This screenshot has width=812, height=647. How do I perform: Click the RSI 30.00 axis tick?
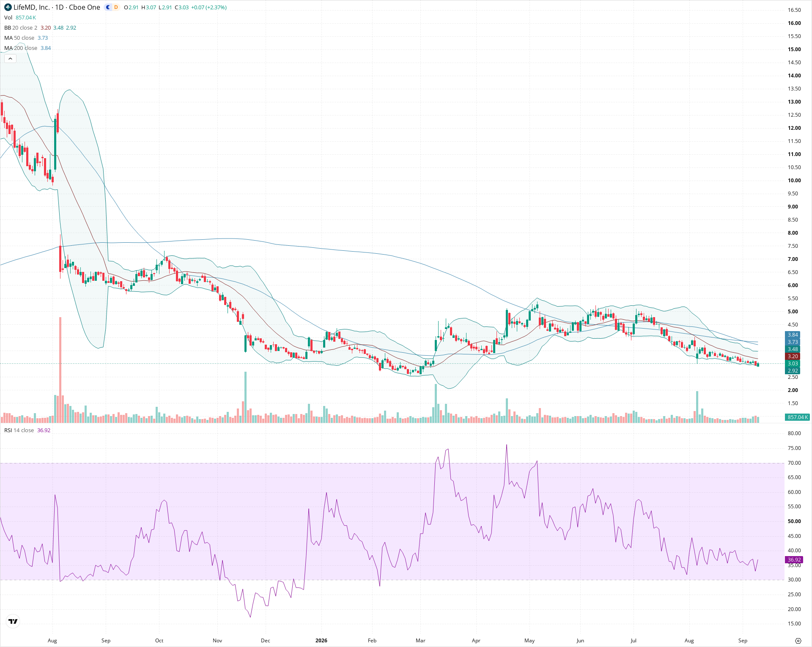point(794,579)
